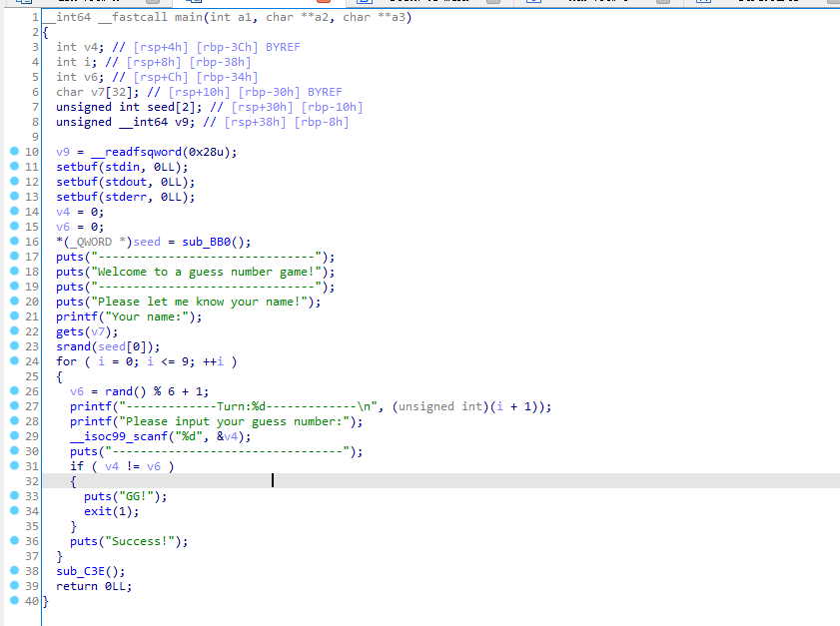Toggle breakpoint dot on line 22 gets call
The width and height of the screenshot is (840, 626).
[14, 331]
